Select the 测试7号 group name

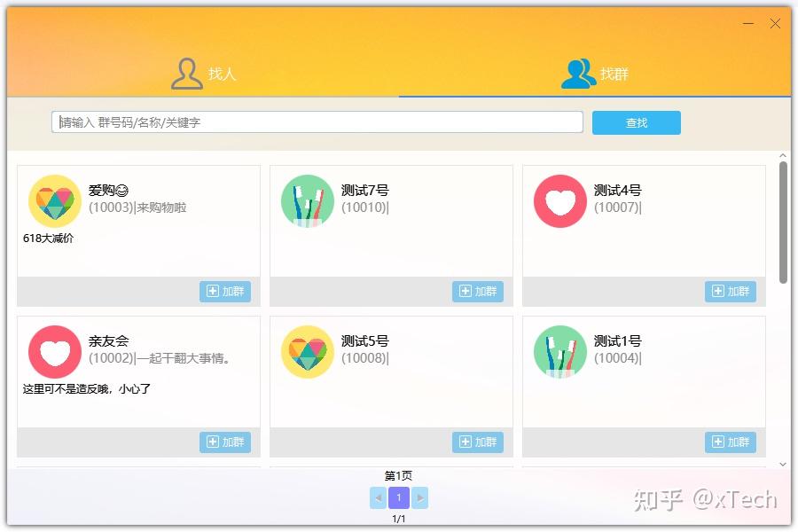coord(365,191)
